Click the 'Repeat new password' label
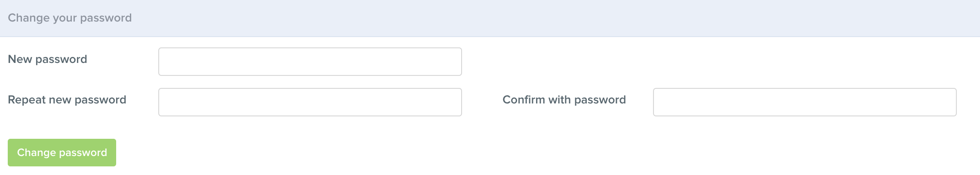 pyautogui.click(x=67, y=100)
